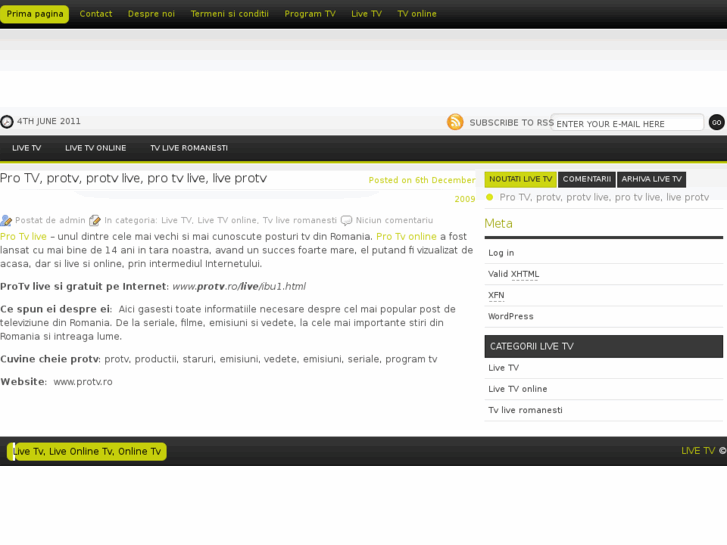Screen dimensions: 727x545
Task: Open Tv live romanesti category in post meta
Action: pos(300,220)
